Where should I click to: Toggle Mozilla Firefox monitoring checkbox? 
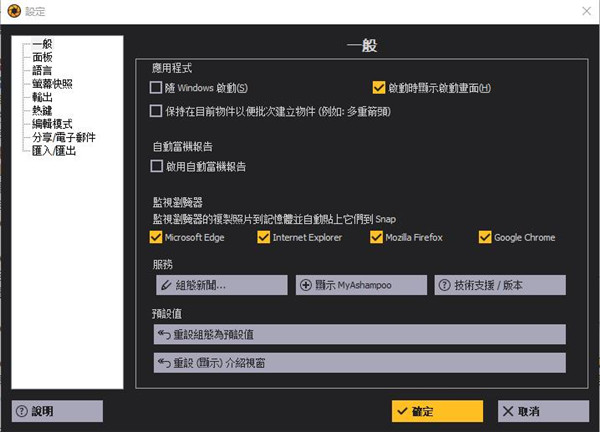[377, 238]
